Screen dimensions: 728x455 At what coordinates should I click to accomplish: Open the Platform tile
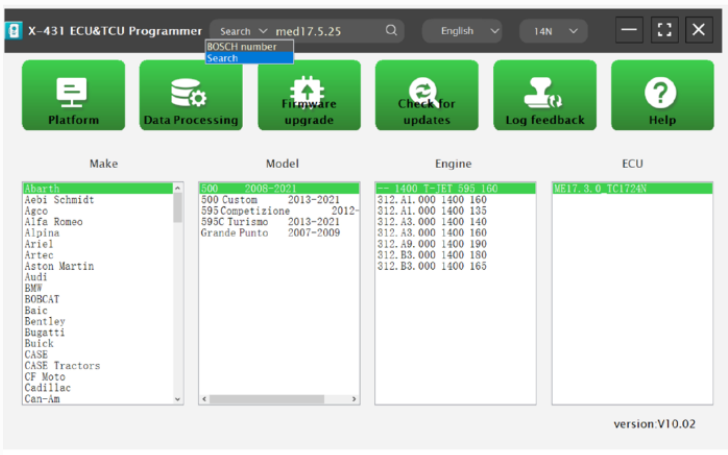pos(73,95)
